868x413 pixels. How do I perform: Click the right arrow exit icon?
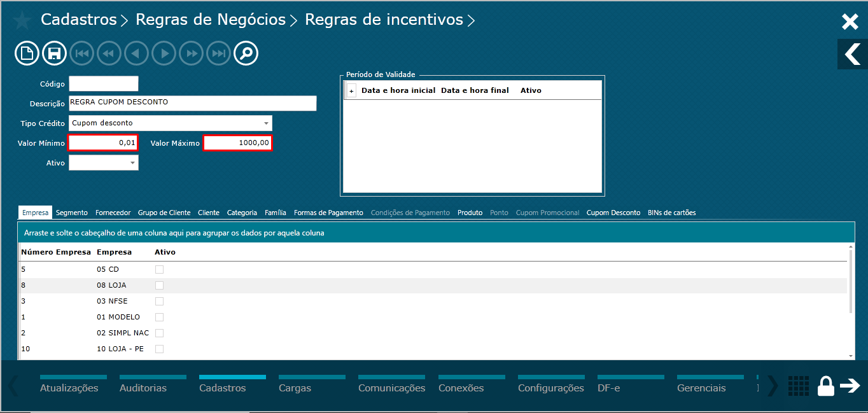(850, 386)
